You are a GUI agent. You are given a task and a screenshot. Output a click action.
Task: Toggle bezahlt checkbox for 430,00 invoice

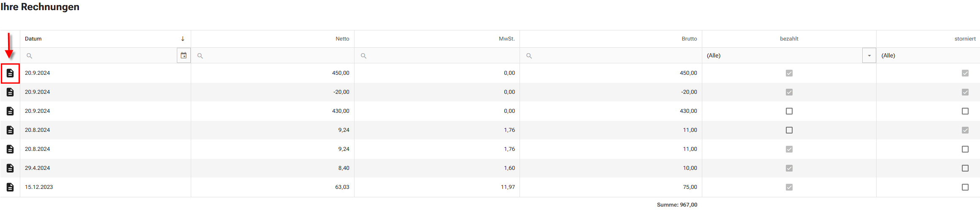(x=789, y=111)
